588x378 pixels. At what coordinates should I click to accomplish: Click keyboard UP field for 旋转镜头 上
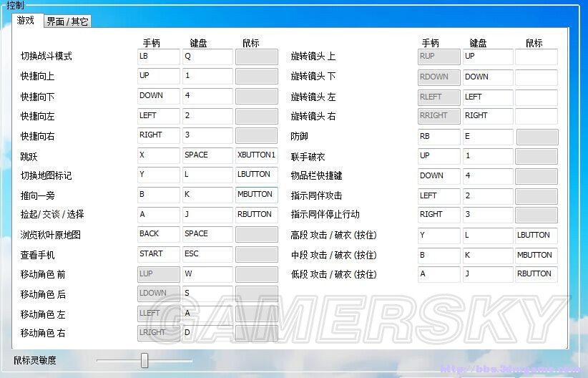coord(488,57)
